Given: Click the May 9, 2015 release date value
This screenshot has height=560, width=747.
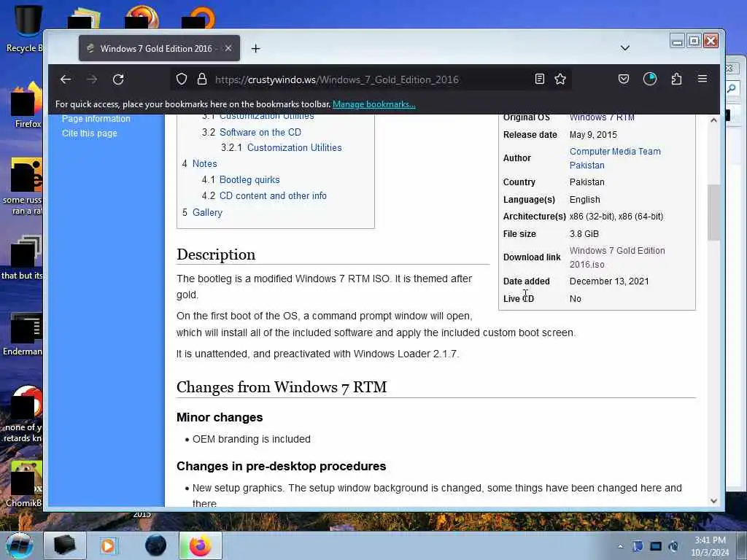Looking at the screenshot, I should pos(593,135).
